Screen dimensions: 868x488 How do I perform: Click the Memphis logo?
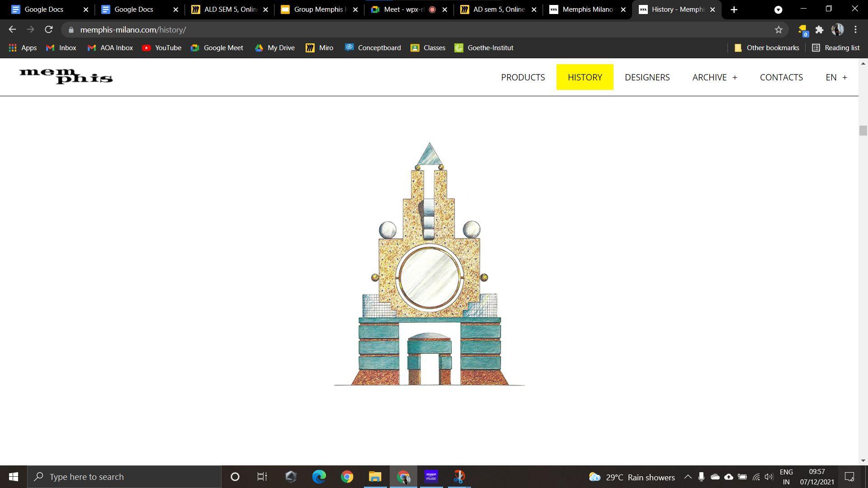point(66,76)
